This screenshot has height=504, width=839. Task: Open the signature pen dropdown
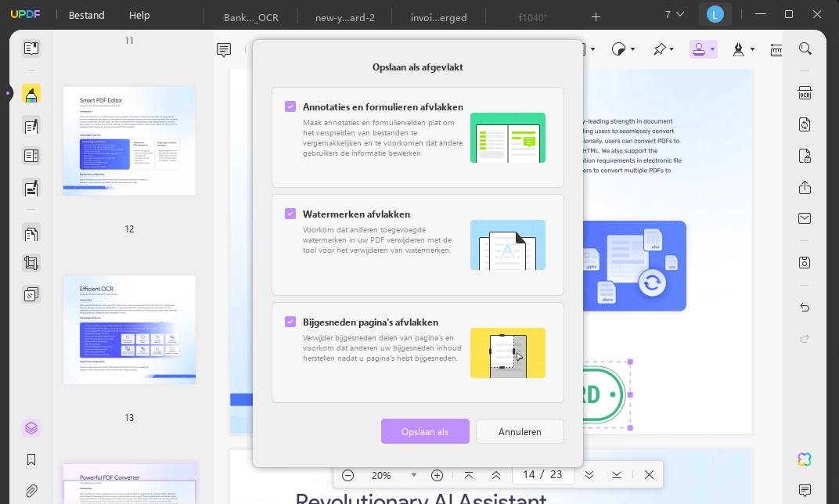pos(752,49)
